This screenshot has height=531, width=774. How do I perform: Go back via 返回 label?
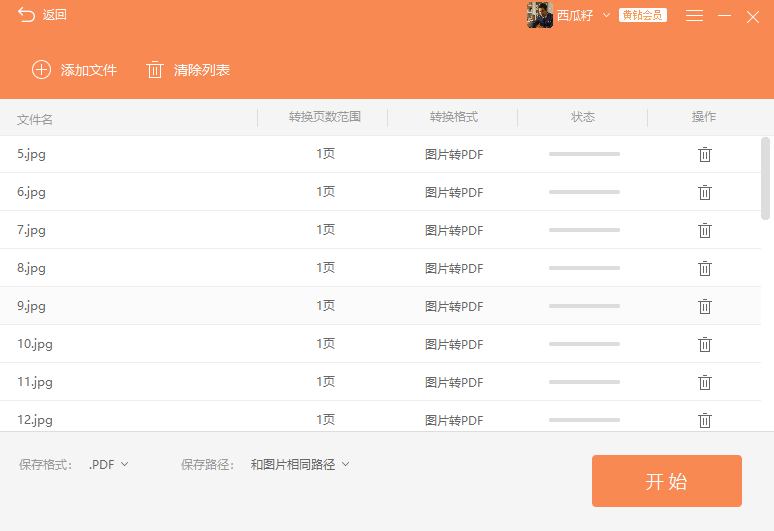[54, 15]
